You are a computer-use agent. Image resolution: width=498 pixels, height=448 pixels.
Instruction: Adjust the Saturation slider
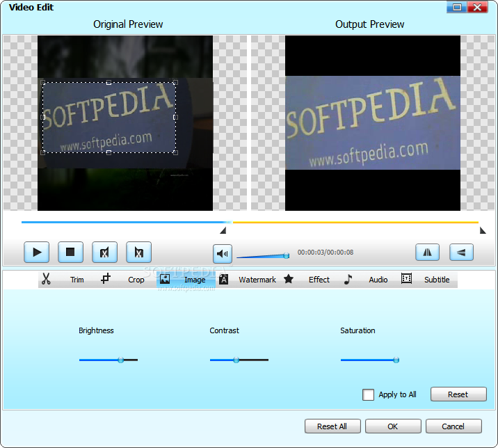pos(370,360)
